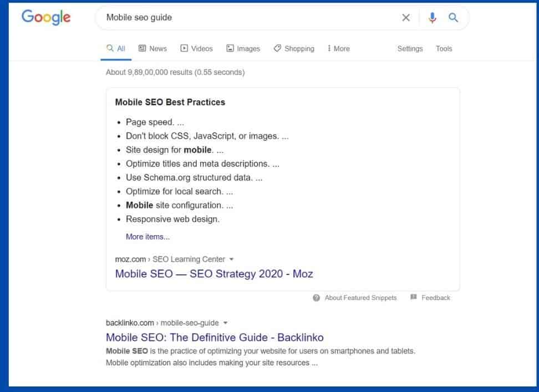The height and width of the screenshot is (392, 539).
Task: Select the All results tab
Action: 116,48
